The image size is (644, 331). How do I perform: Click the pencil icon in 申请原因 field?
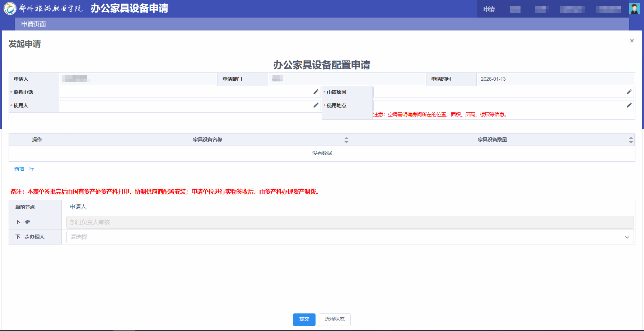coord(629,92)
